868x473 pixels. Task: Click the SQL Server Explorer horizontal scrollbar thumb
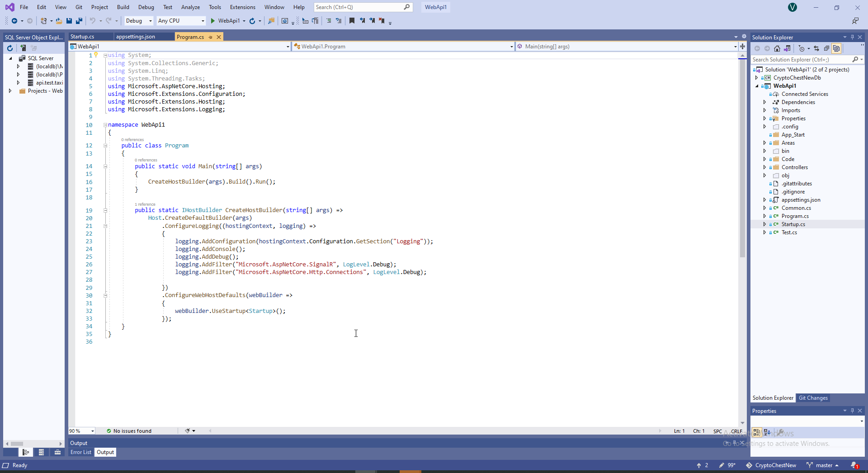(17, 444)
